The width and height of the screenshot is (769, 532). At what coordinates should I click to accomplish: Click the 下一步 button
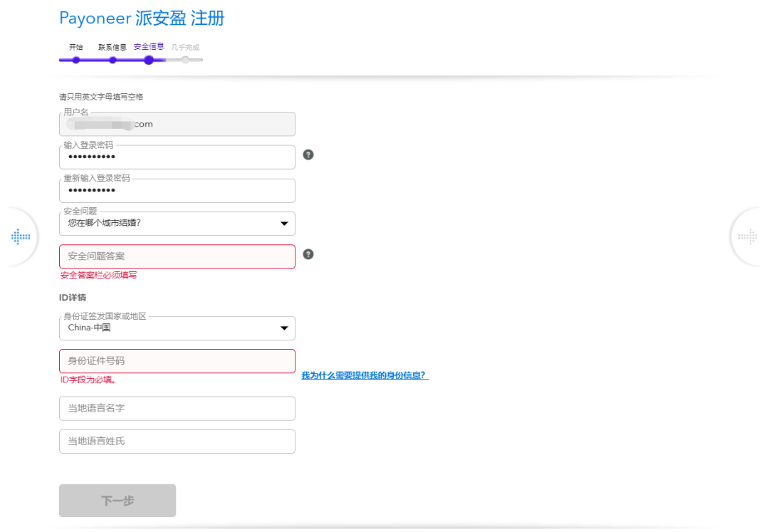(117, 500)
